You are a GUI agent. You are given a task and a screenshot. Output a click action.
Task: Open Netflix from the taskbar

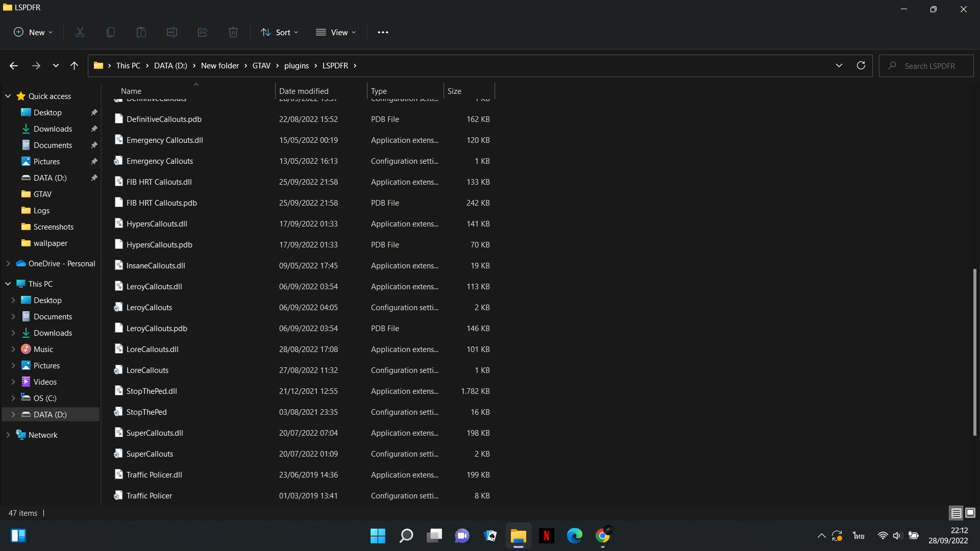point(546,536)
